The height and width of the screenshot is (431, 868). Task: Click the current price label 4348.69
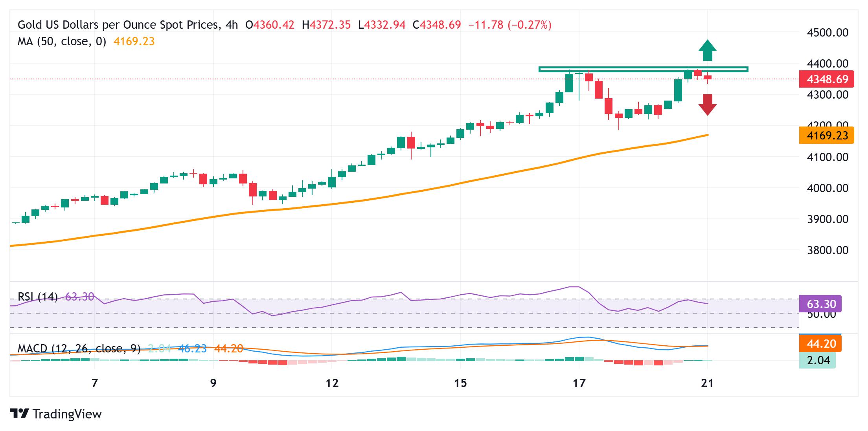click(x=826, y=79)
